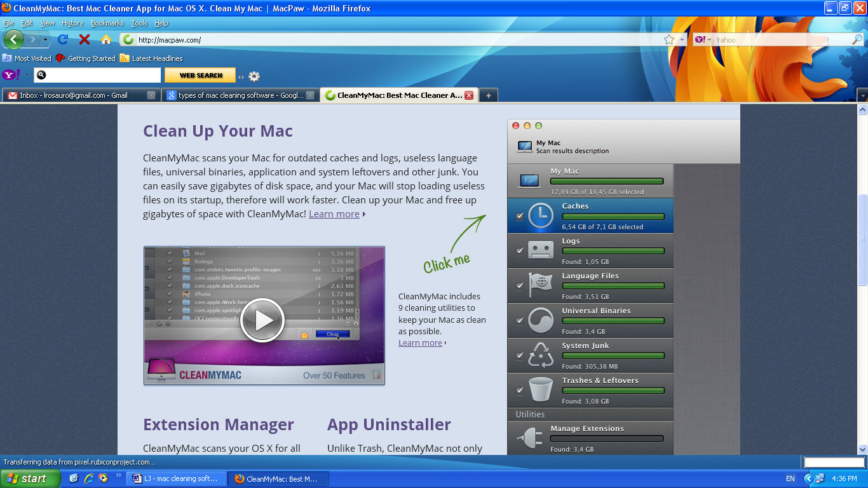Expand the list all tabs dropdown

862,95
